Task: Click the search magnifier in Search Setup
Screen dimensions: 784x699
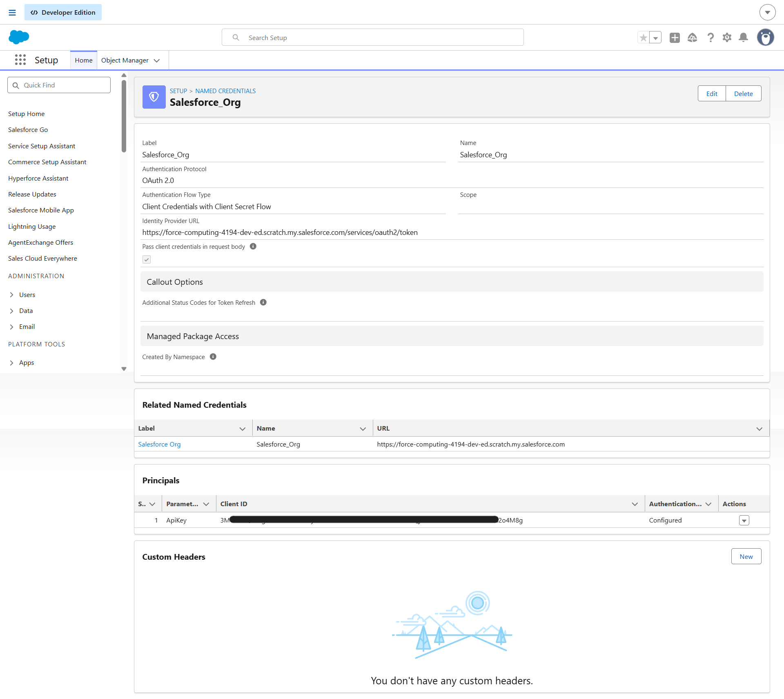Action: 236,38
